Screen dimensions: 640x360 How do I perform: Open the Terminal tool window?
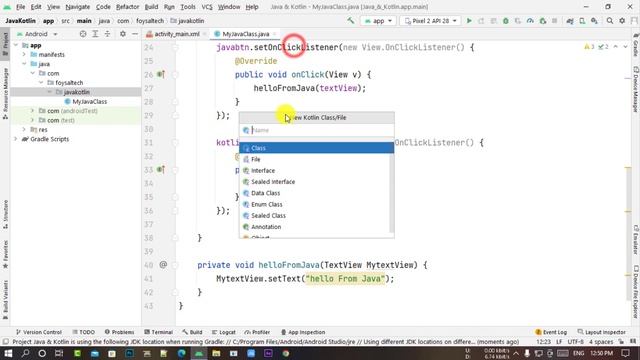pos(158,332)
